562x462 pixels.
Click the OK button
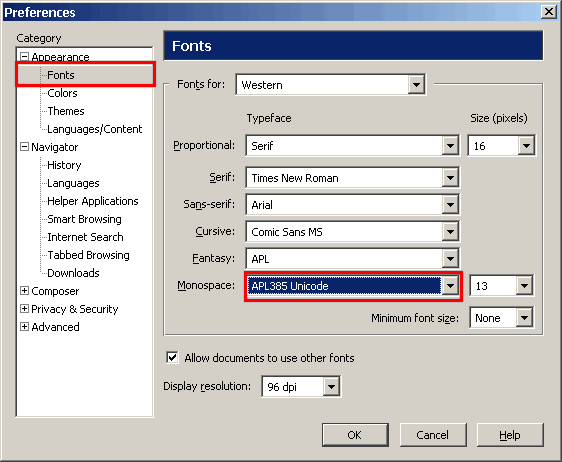(355, 435)
